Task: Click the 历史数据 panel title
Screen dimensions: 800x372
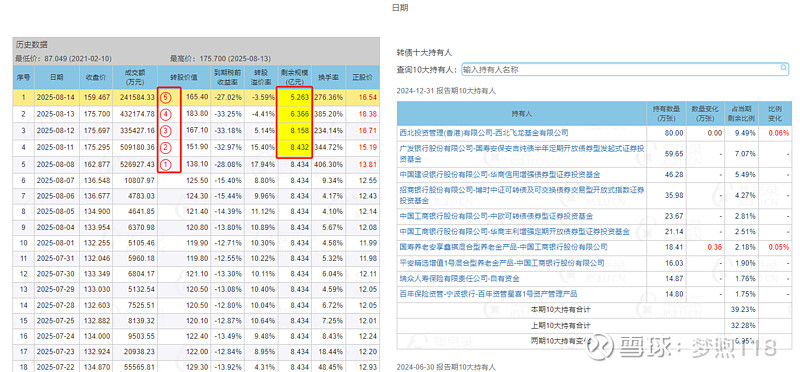Action: pyautogui.click(x=32, y=45)
